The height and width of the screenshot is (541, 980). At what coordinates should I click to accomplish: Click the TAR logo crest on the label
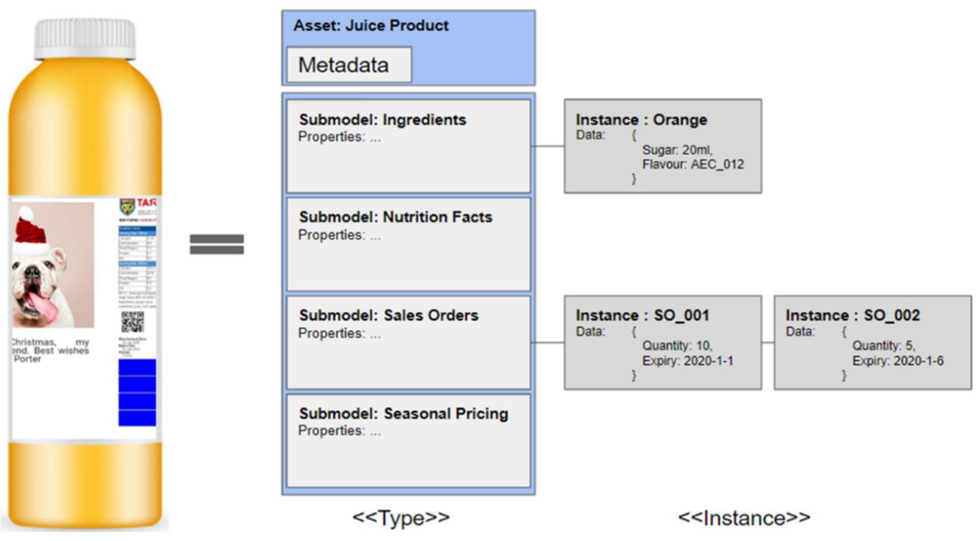128,206
